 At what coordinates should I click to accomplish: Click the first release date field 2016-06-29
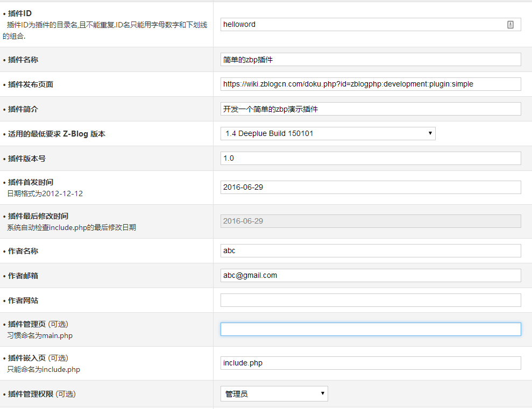[371, 187]
